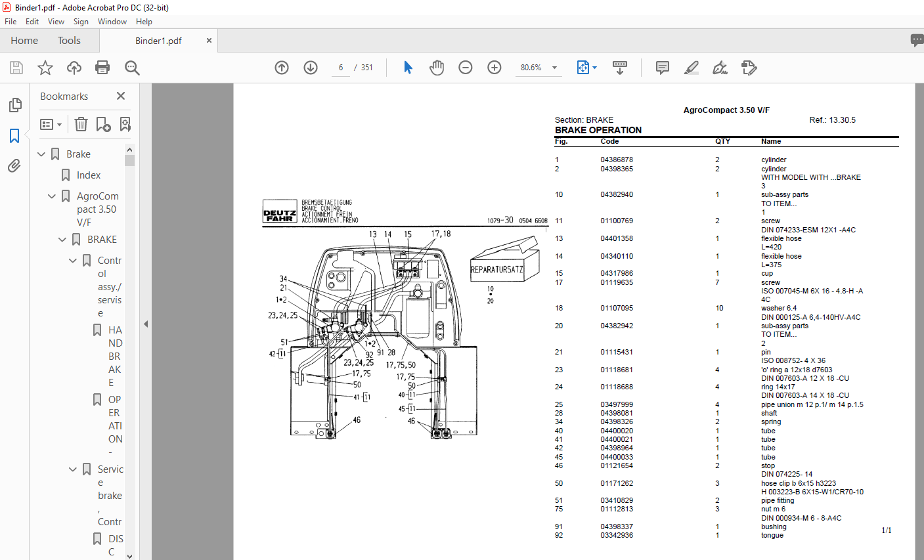Collapse the BRAKE sub-bookmark
This screenshot has width=924, height=560.
[x=62, y=240]
